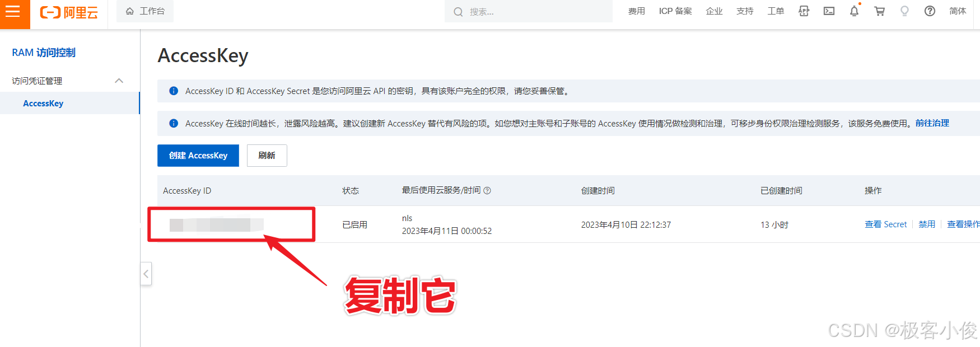Viewport: 980px width, 347px height.
Task: Click the AccessKey page heading
Action: pos(203,56)
